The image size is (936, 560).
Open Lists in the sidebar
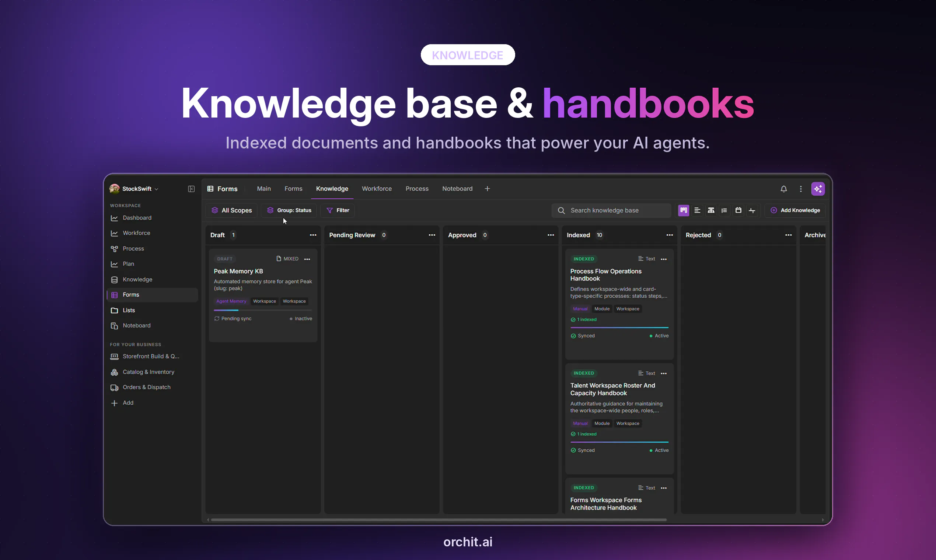153,310
